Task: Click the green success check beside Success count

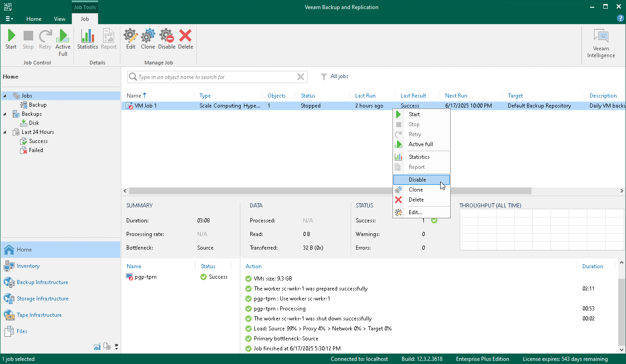Action: click(x=434, y=221)
